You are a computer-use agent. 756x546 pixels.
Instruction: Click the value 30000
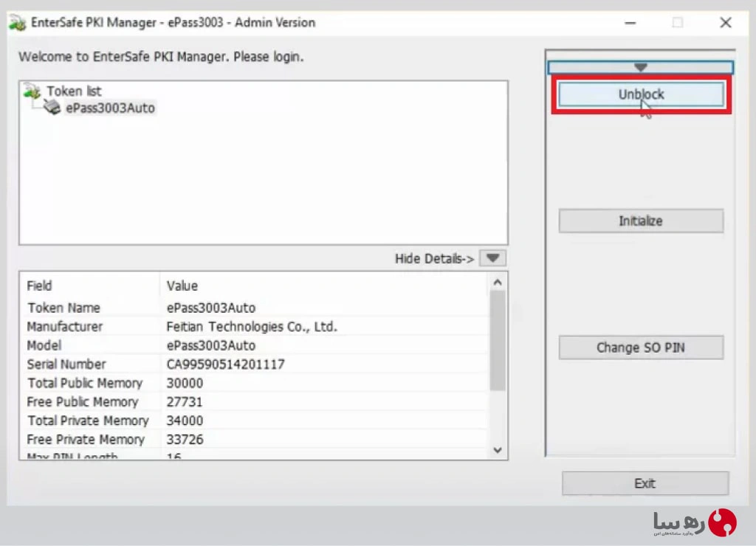[x=185, y=383]
